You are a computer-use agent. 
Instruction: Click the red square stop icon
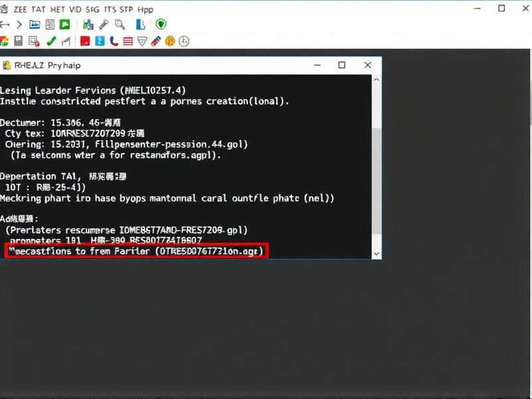84,41
